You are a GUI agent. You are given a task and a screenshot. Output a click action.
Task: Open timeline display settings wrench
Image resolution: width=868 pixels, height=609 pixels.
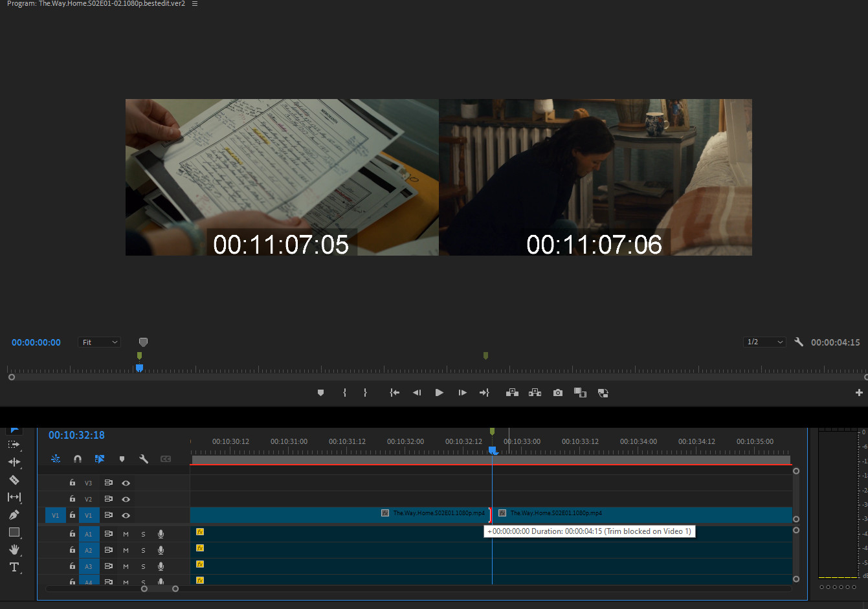click(144, 459)
